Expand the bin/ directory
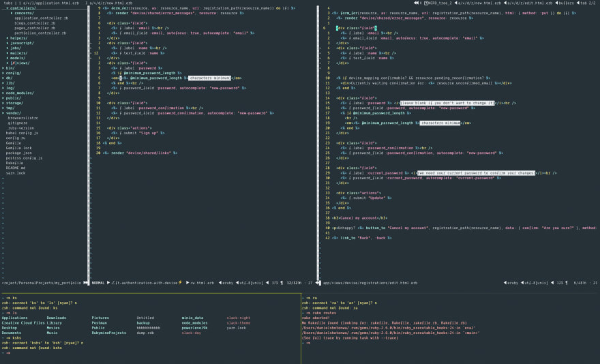The image size is (600, 364). tap(8, 68)
